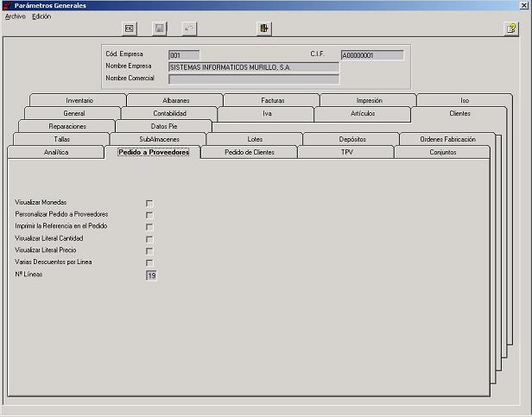The height and width of the screenshot is (417, 532).
Task: Click the Cód. Empresa field with 001
Action: tap(184, 55)
